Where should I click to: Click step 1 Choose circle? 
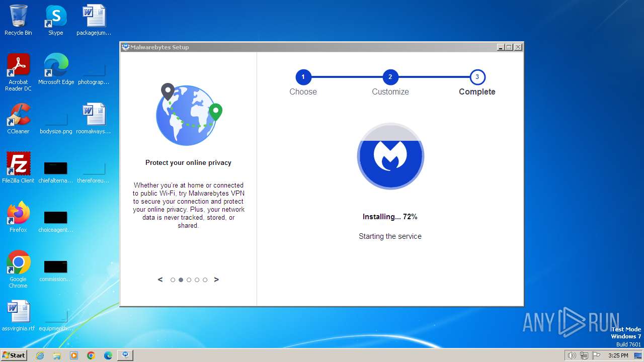(303, 77)
